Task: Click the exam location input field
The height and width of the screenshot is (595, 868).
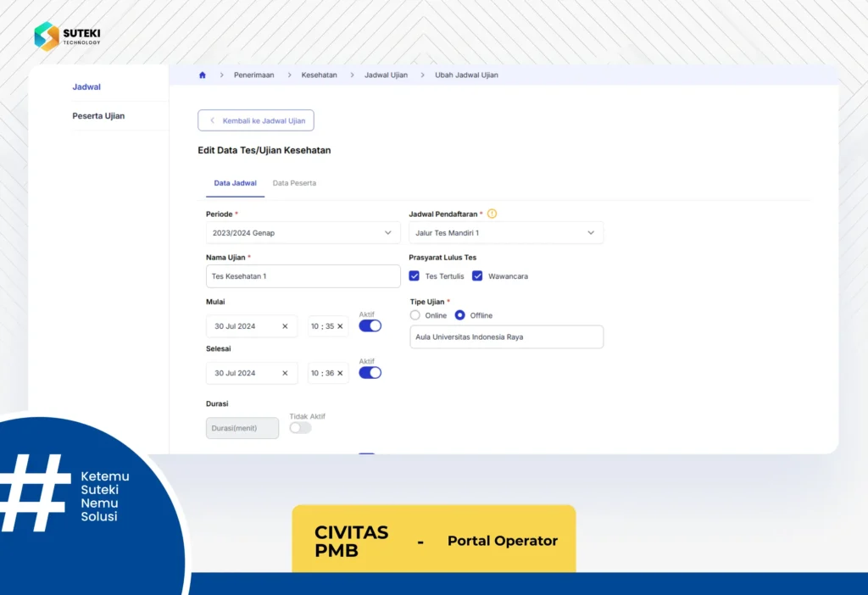Action: coord(507,337)
